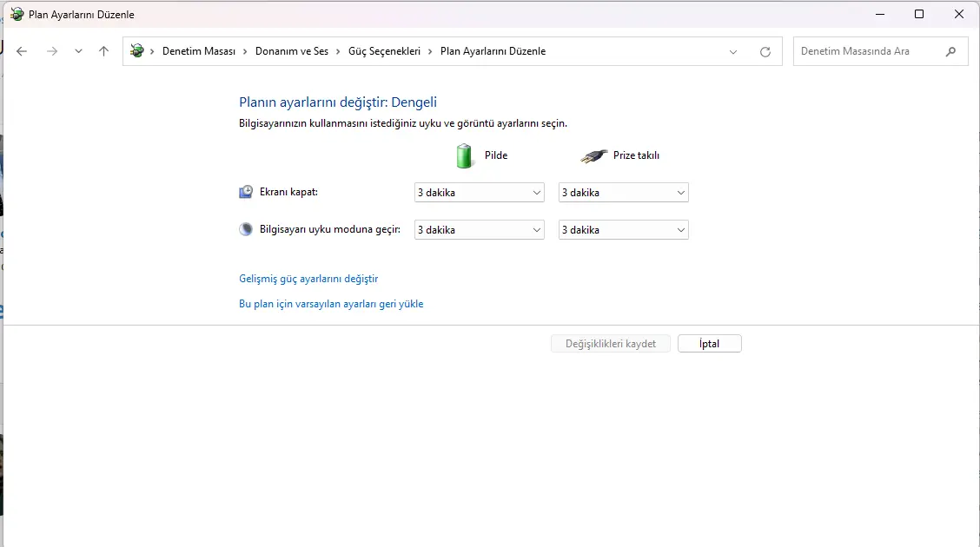This screenshot has height=547, width=980.
Task: Open uyku moduna geçir dropdown for Prize takılı
Action: [623, 230]
